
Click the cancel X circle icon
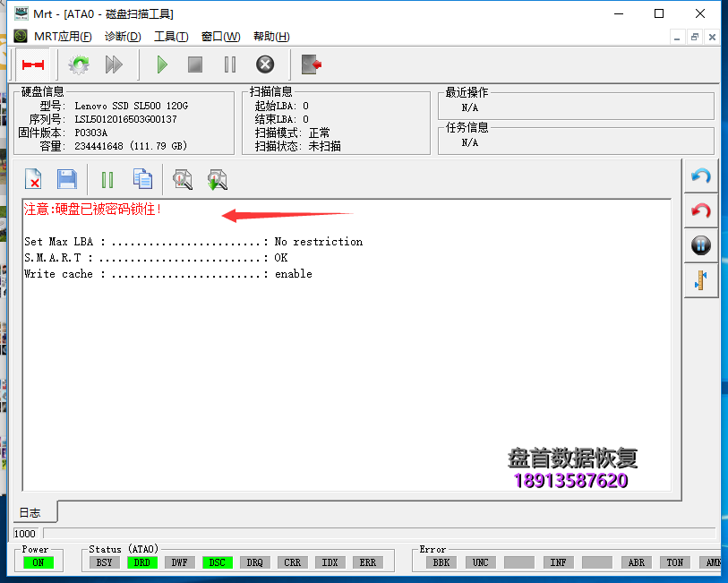pos(265,64)
